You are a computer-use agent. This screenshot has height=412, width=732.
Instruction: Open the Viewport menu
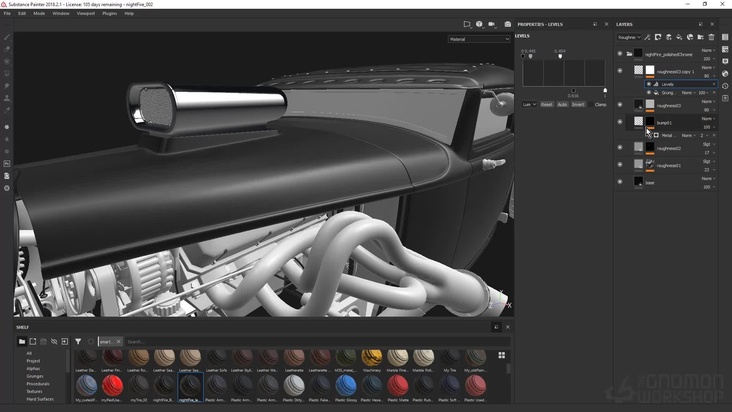pyautogui.click(x=86, y=13)
